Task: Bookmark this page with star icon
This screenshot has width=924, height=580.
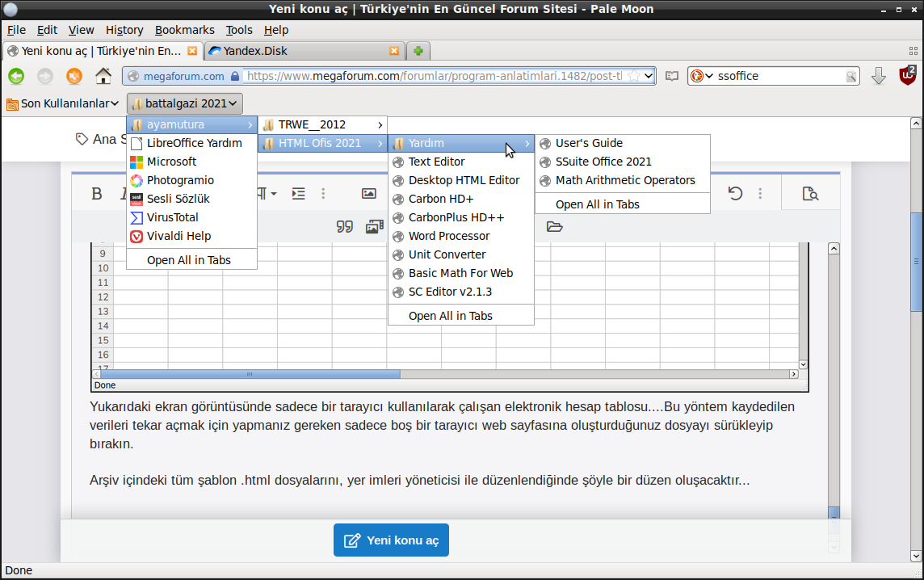Action: point(633,76)
